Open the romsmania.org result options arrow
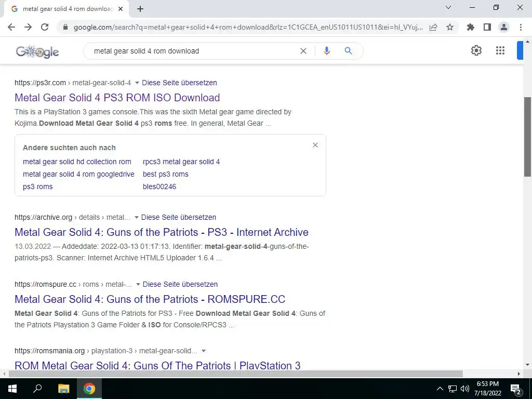 coord(204,351)
